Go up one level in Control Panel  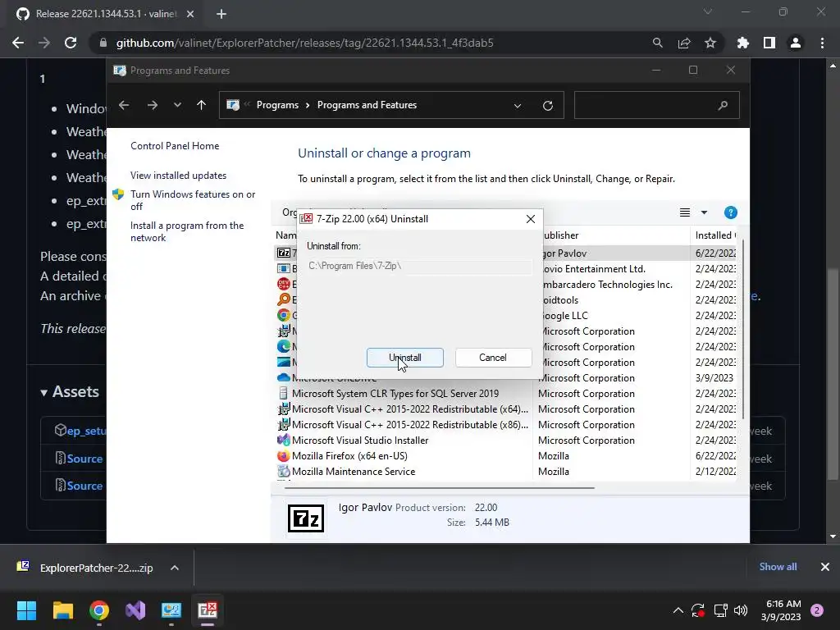(202, 105)
